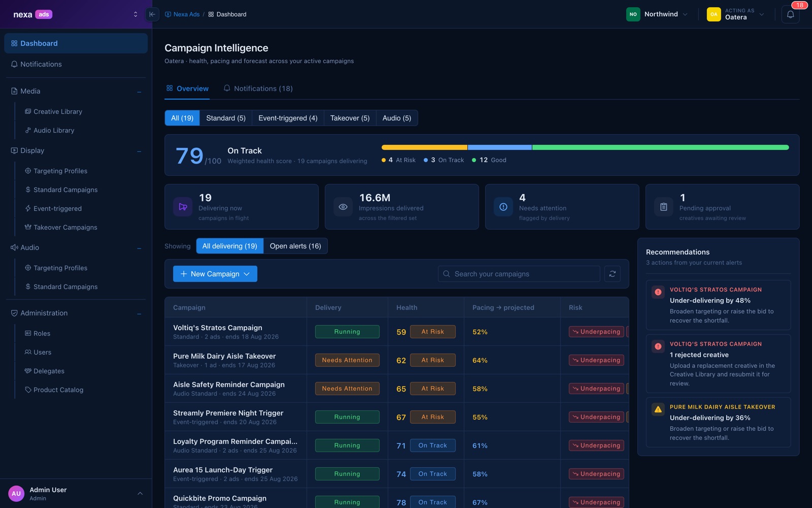Click the Pending approval clipboard icon
812x508 pixels.
664,207
